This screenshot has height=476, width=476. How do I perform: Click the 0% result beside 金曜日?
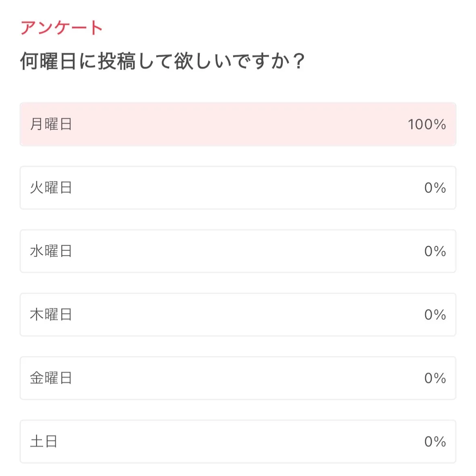[435, 378]
